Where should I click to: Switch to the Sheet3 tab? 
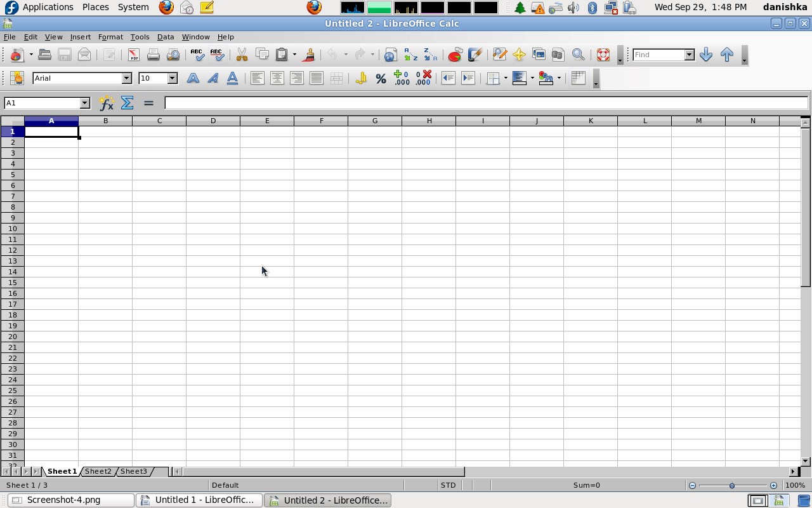[x=134, y=471]
